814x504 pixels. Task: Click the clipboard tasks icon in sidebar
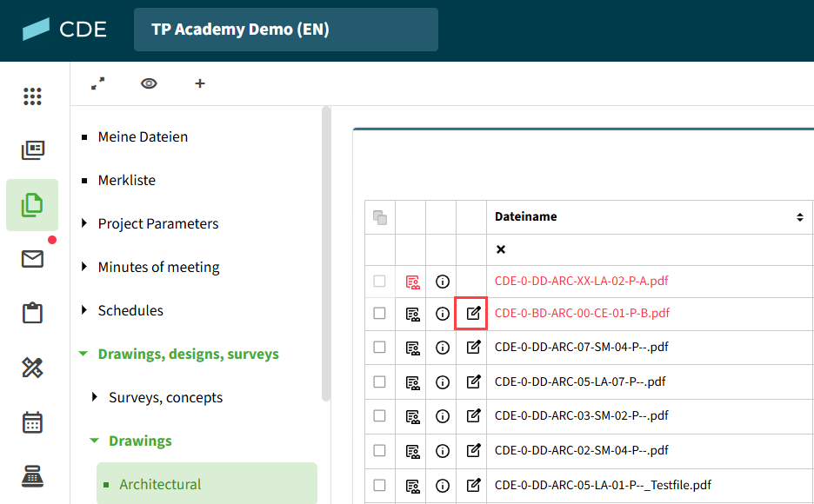(32, 313)
